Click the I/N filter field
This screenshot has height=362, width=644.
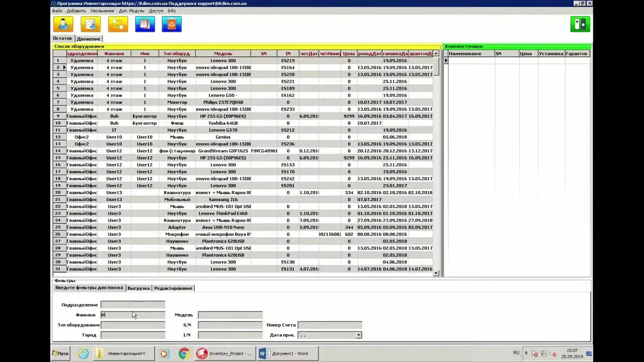(x=230, y=335)
